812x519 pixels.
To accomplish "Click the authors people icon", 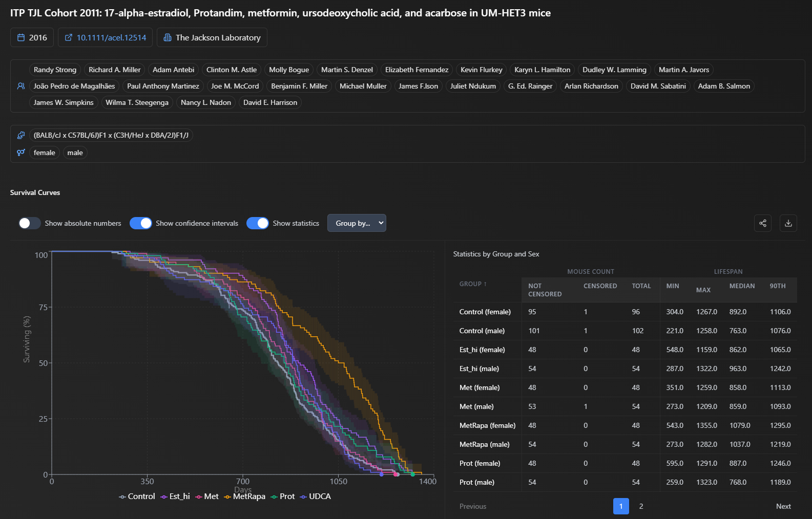I will coord(21,86).
